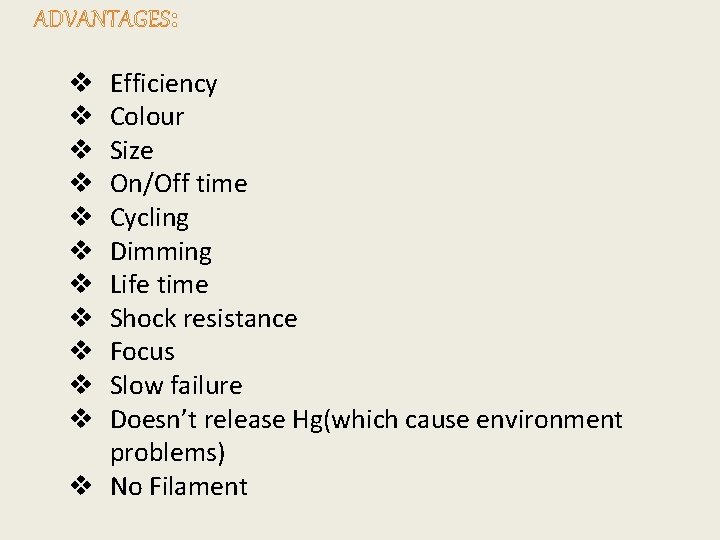Click the bullet beside Life time
This screenshot has width=720, height=540.
coord(81,284)
